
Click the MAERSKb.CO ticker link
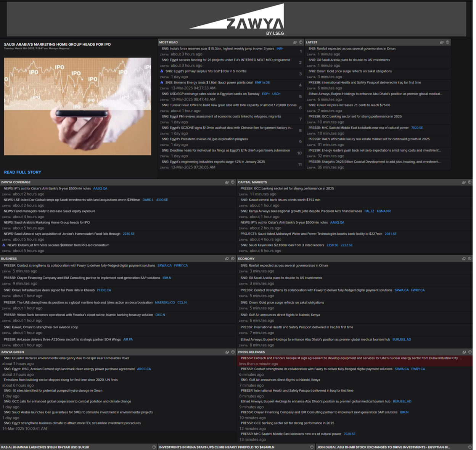click(x=165, y=303)
